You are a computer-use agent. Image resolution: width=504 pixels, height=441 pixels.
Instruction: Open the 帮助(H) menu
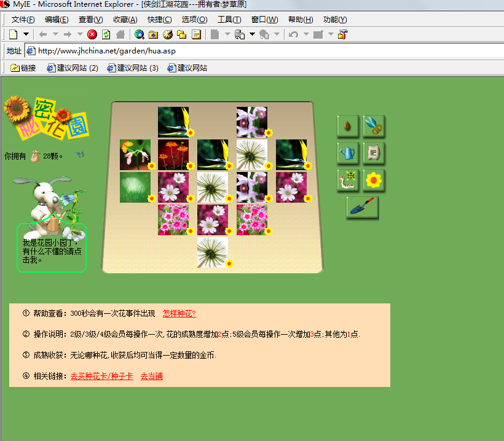click(x=301, y=20)
